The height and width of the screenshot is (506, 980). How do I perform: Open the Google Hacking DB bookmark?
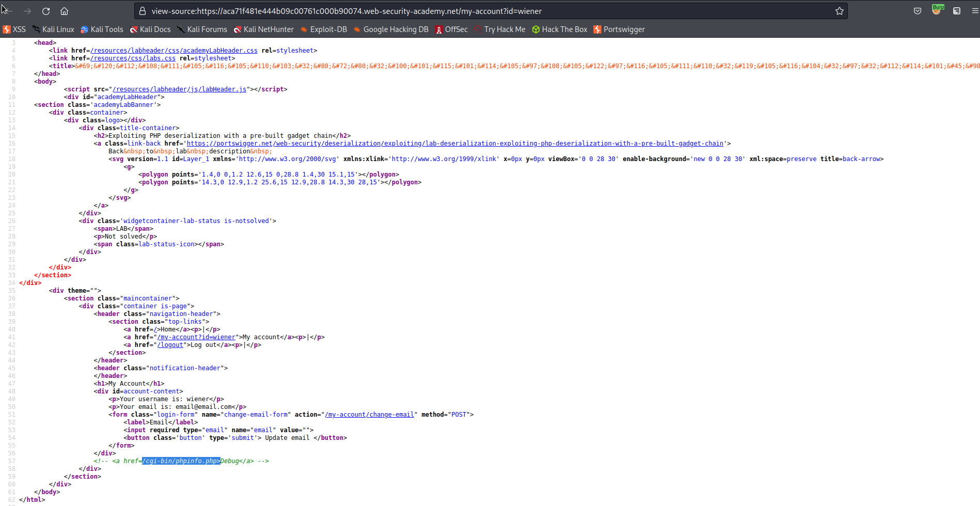click(391, 29)
